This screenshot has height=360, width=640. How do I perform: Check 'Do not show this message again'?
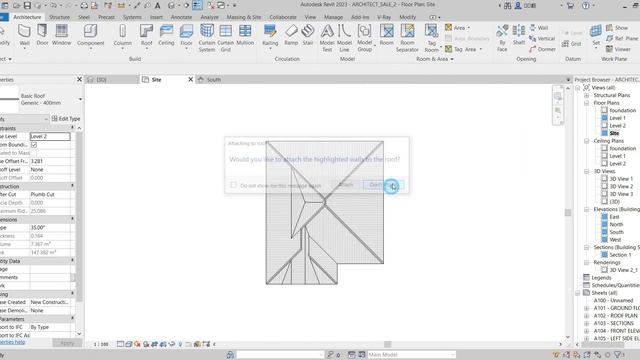point(233,185)
